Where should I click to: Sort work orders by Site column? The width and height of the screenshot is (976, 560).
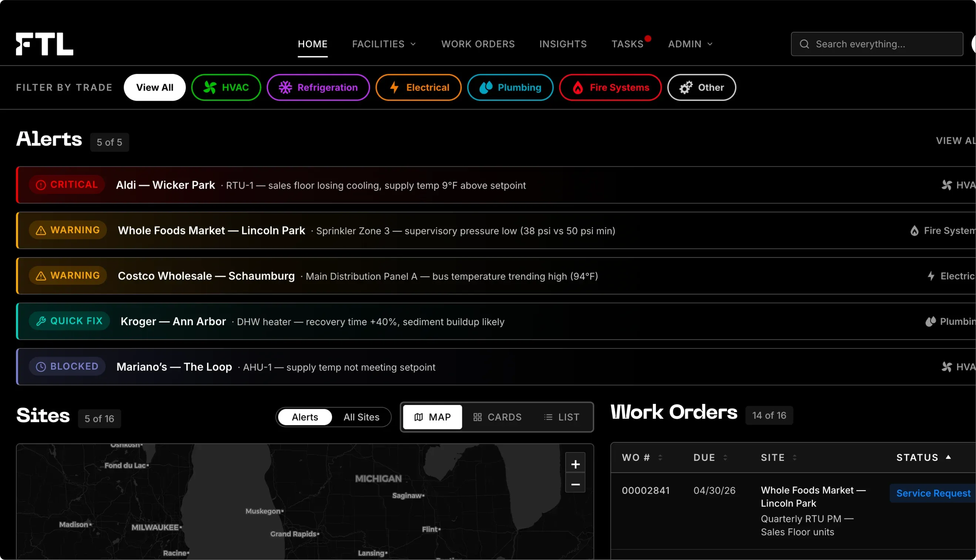pyautogui.click(x=779, y=457)
